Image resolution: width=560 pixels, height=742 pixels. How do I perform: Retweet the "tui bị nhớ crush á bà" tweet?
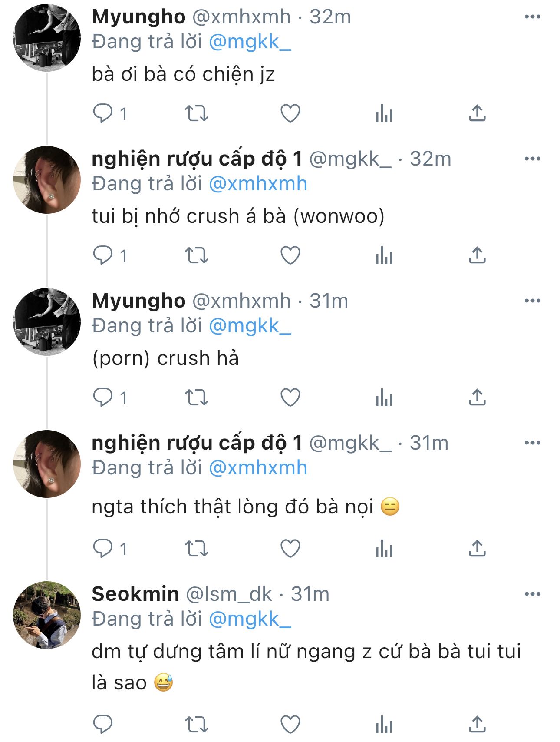tap(197, 255)
